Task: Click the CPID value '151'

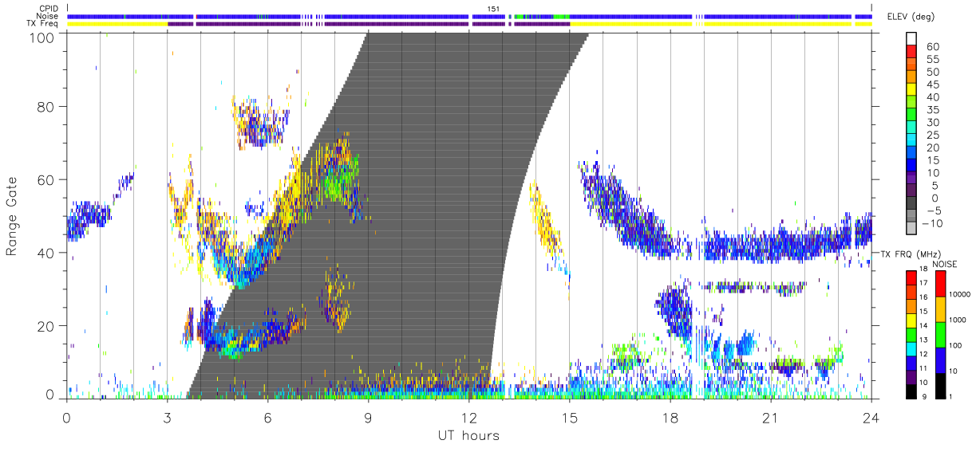Action: 494,9
